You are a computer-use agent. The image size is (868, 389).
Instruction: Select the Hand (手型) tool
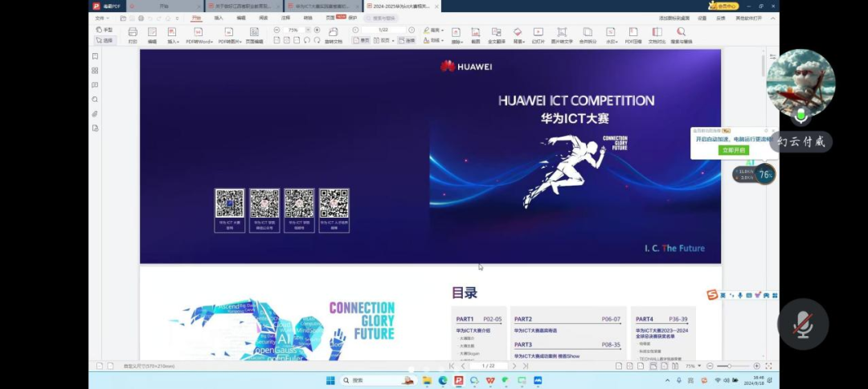tap(104, 29)
